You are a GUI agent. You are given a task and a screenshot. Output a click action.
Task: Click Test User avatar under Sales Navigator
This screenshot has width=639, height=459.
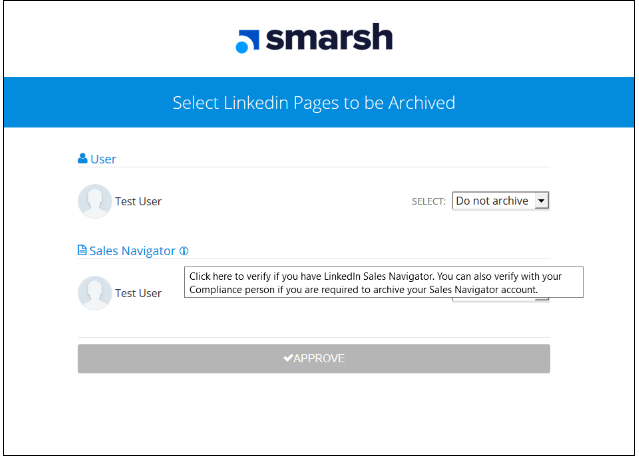click(x=95, y=293)
